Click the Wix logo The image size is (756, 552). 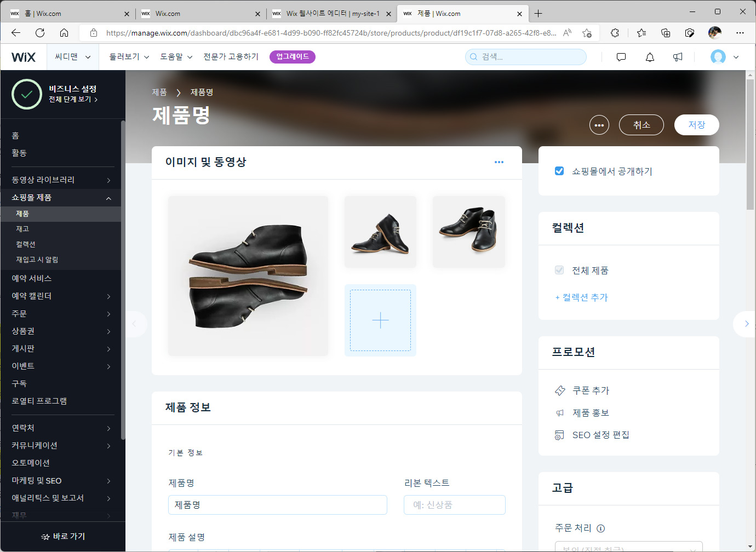click(24, 57)
